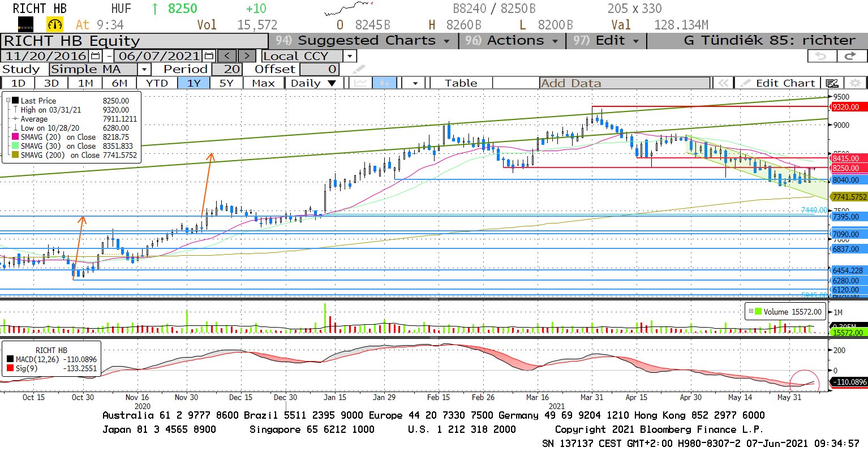Viewport: 868px width, 460px height.
Task: Open the chart type dropdown arrow
Action: point(415,83)
